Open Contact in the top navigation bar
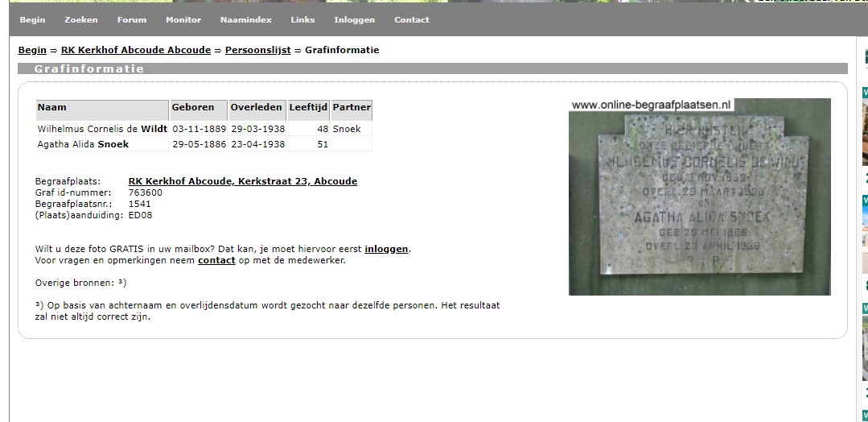The width and height of the screenshot is (868, 422). pos(411,20)
